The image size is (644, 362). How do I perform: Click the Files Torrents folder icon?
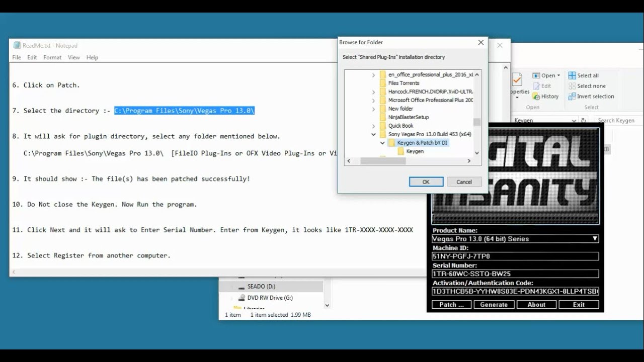pyautogui.click(x=382, y=83)
